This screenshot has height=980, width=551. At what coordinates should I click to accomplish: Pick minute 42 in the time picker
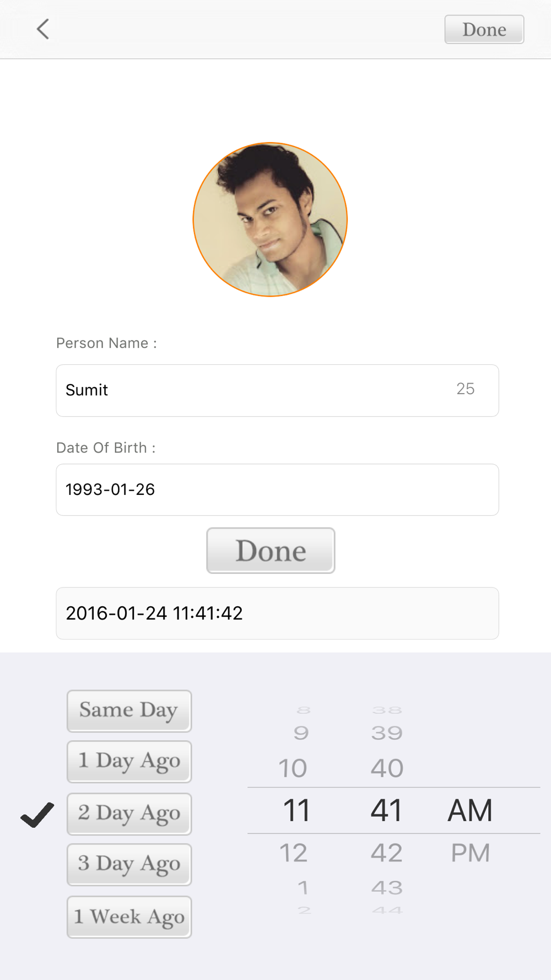point(387,853)
